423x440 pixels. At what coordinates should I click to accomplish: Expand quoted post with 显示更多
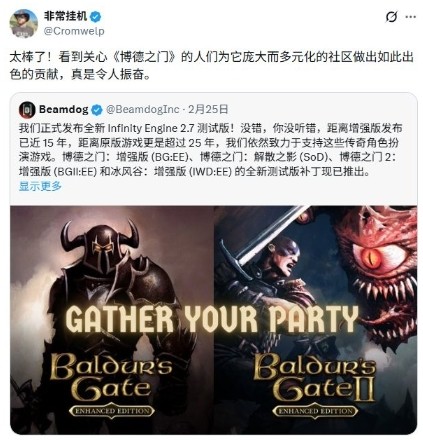(40, 186)
